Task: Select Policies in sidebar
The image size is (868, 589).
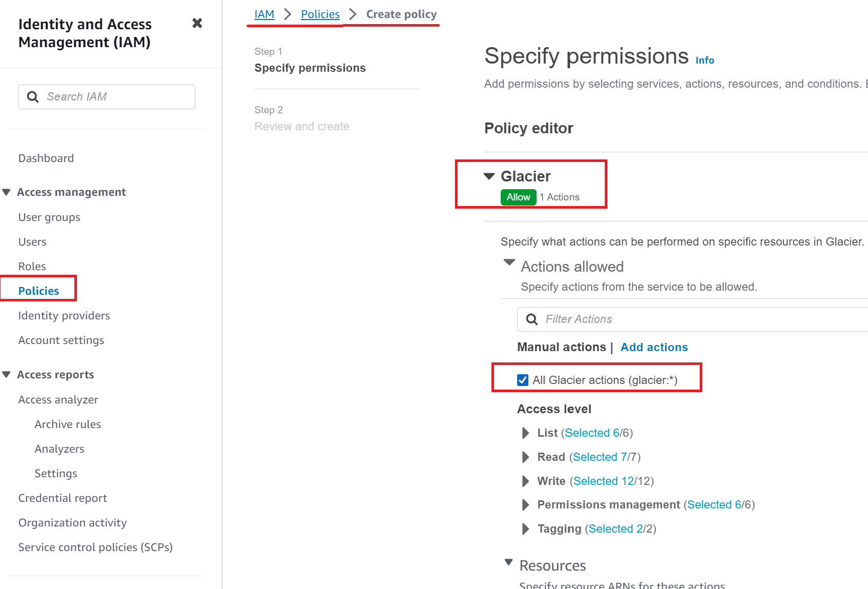Action: [x=38, y=291]
